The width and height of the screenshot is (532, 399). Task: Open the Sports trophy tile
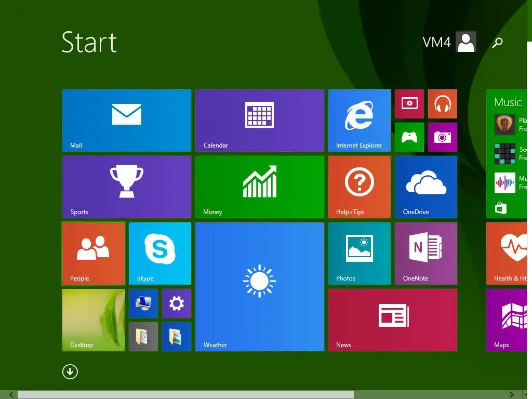[x=127, y=187]
